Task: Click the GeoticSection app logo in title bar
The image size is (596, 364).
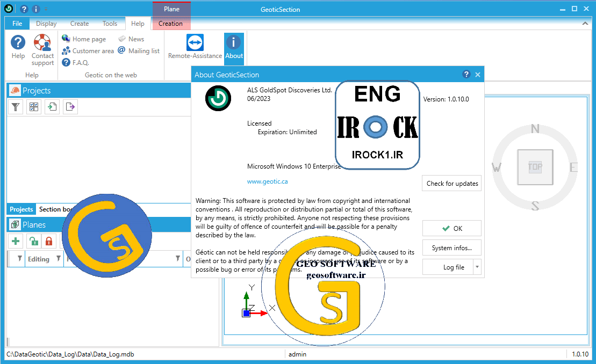Action: 9,9
